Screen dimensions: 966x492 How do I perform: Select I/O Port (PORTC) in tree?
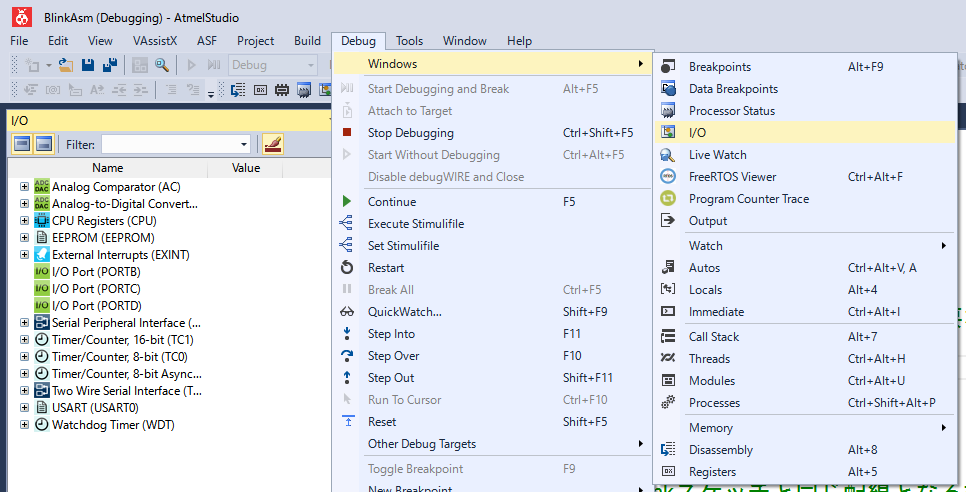pos(97,288)
